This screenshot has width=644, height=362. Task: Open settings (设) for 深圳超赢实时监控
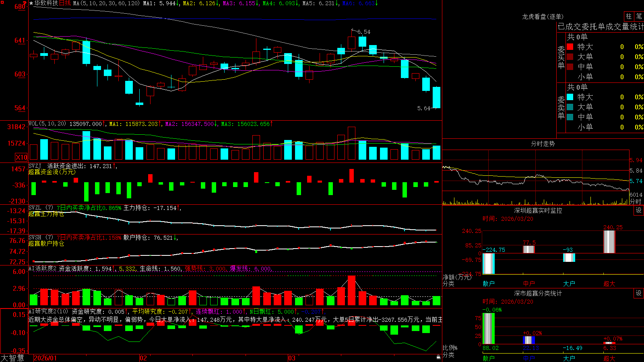[x=639, y=210]
